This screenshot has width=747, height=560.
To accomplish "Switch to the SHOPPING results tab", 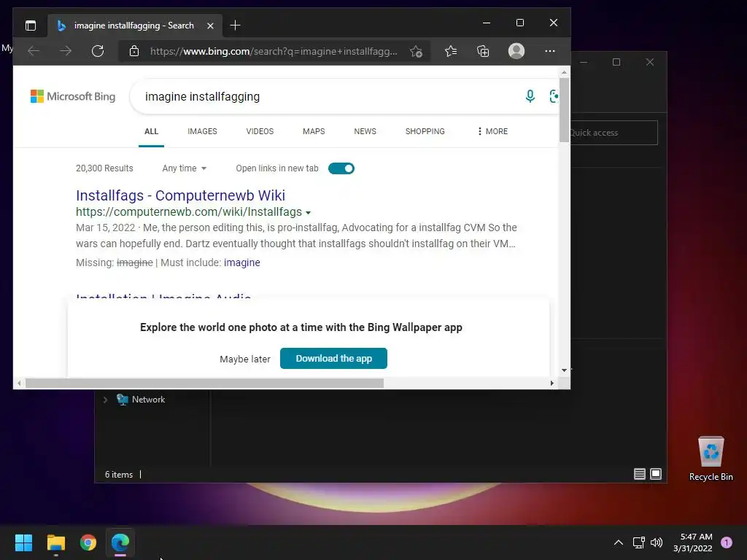I will [x=425, y=131].
